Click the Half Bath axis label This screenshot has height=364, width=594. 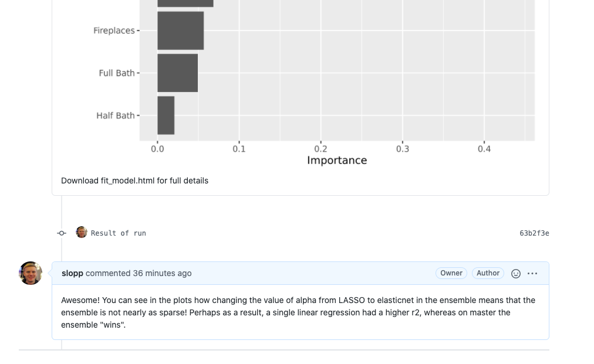tap(116, 116)
